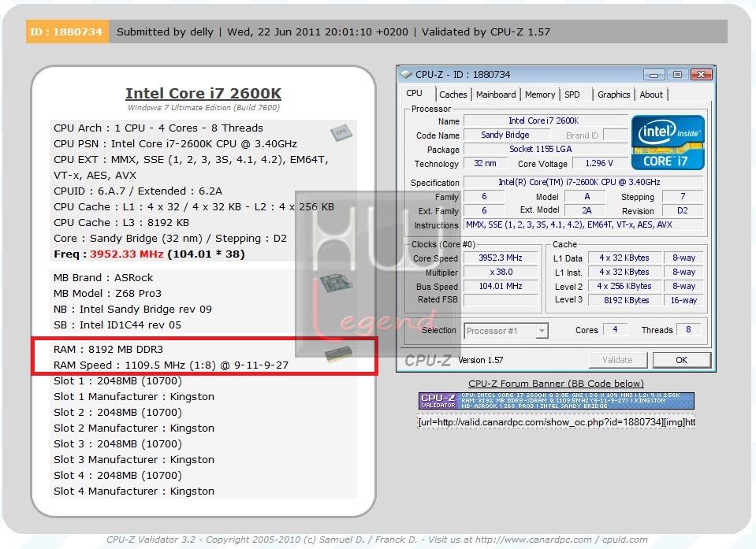Click the Threads count value 8
This screenshot has height=549, width=756.
688,329
